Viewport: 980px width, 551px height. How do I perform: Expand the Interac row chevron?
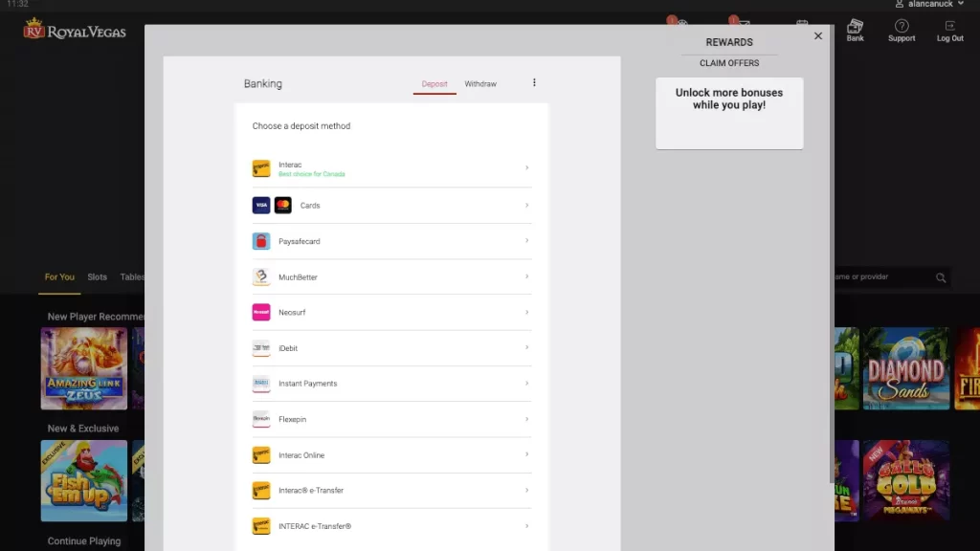point(527,168)
